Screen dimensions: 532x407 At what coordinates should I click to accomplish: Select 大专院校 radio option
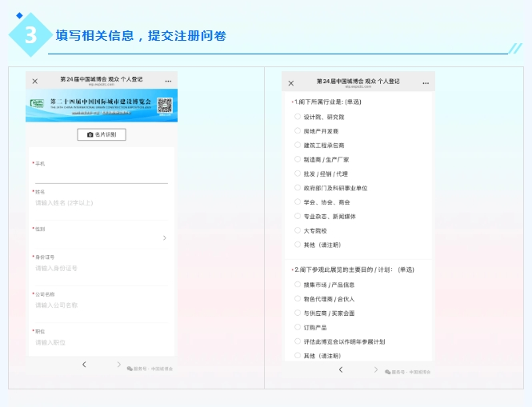(x=298, y=230)
